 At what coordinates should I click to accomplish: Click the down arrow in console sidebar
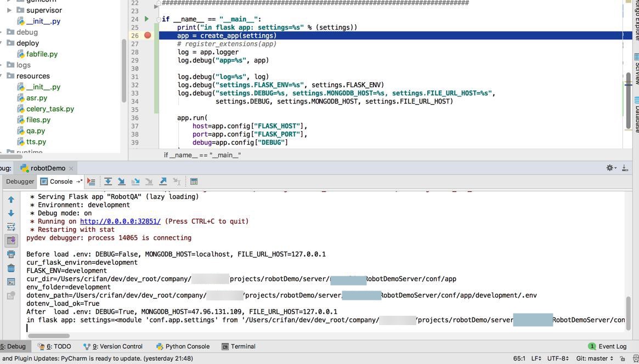tap(11, 213)
